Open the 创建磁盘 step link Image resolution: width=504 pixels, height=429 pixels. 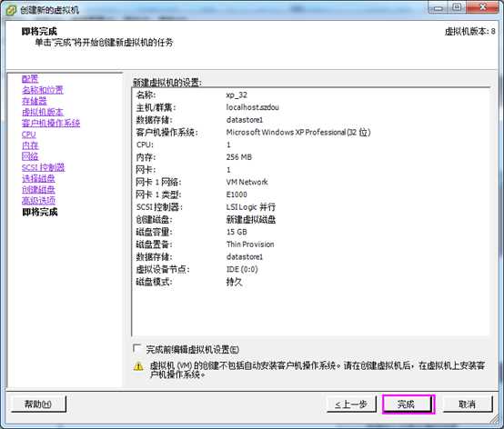[38, 189]
